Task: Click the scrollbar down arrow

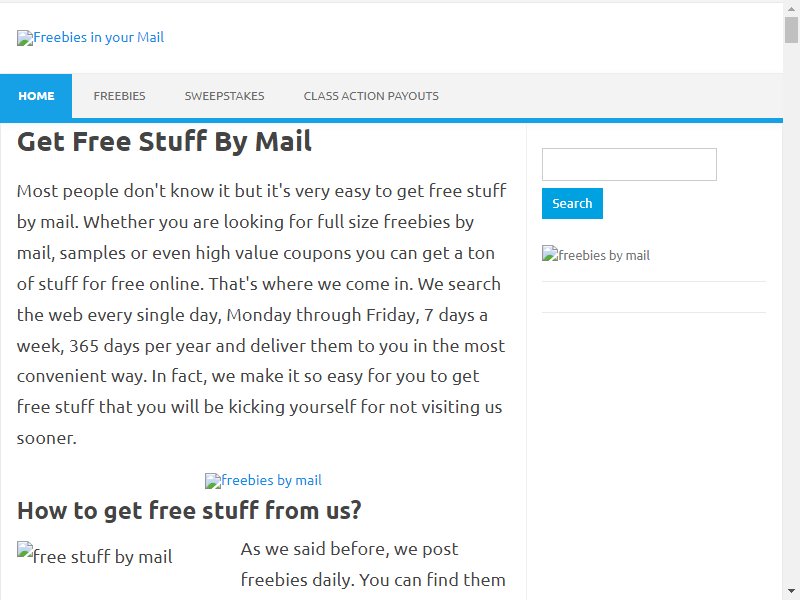Action: [791, 591]
